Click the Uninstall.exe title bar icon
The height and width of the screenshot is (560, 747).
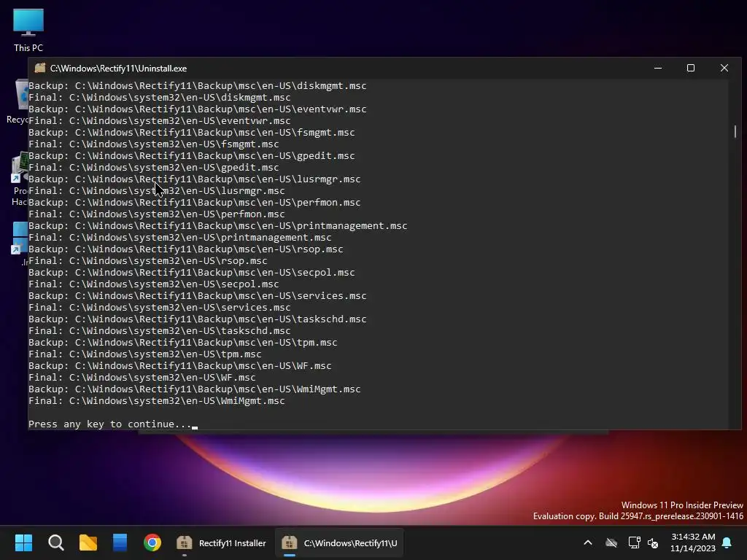click(40, 68)
